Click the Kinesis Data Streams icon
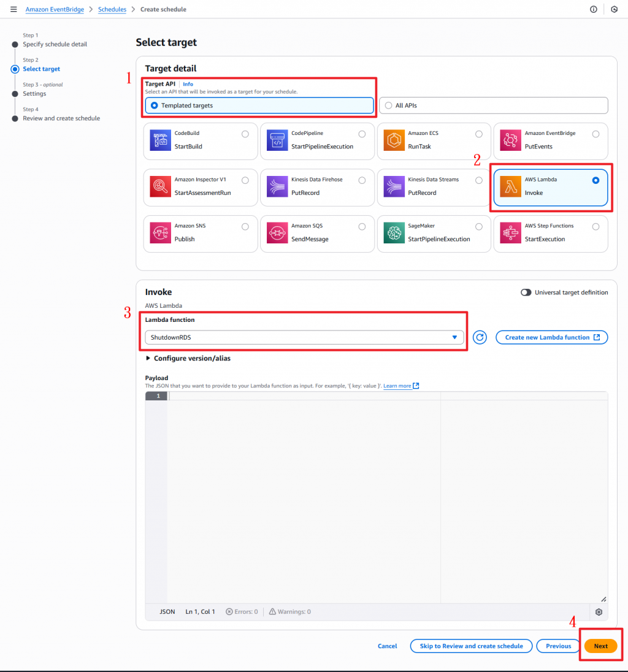This screenshot has width=628, height=672. [394, 186]
